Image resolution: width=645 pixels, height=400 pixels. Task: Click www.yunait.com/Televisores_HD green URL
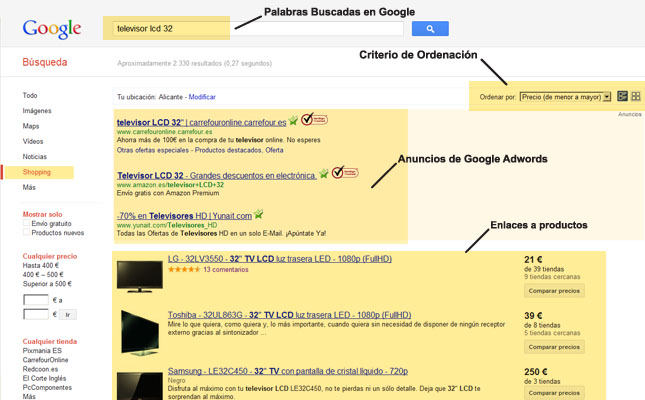[x=167, y=225]
